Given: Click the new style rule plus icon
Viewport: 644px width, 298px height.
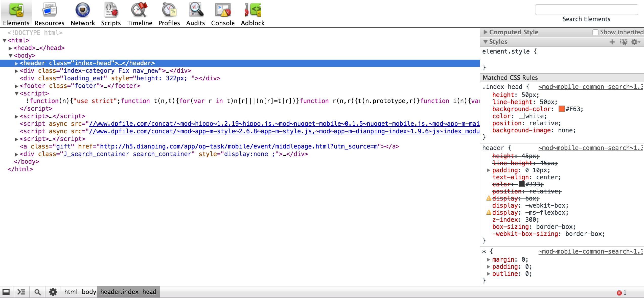Looking at the screenshot, I should pos(612,42).
